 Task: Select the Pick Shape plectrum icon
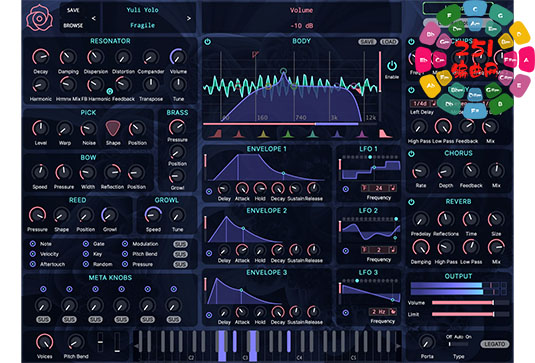click(x=113, y=129)
